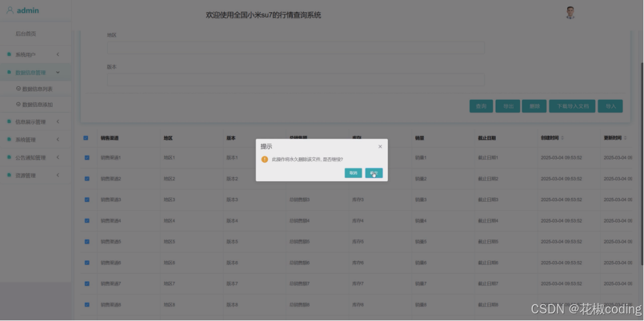This screenshot has height=321, width=644.
Task: Click the 下载导入文档 button
Action: pyautogui.click(x=572, y=106)
